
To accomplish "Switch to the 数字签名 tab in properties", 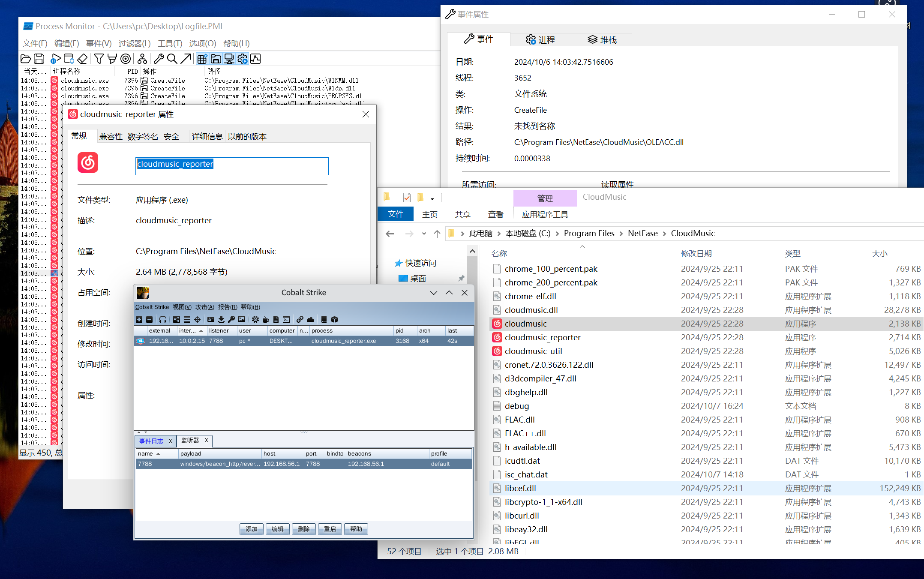I will 143,136.
